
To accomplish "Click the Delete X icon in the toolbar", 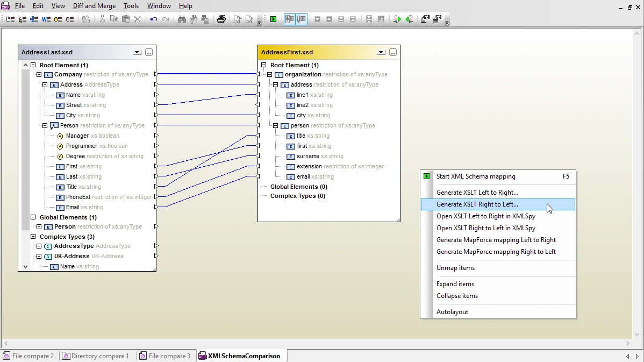I will [138, 19].
